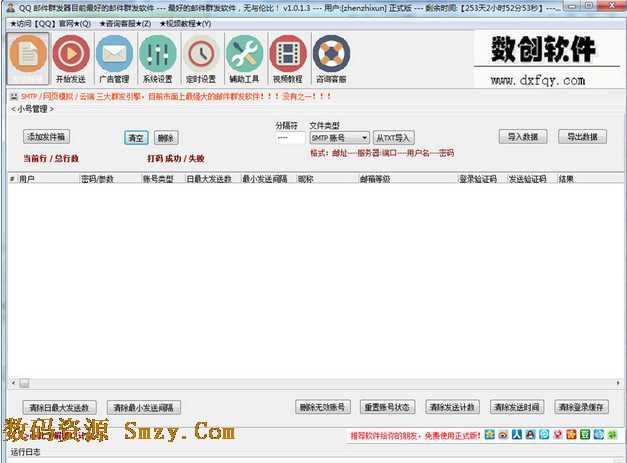Click the 发送验证码 column header
The width and height of the screenshot is (627, 463).
(531, 179)
